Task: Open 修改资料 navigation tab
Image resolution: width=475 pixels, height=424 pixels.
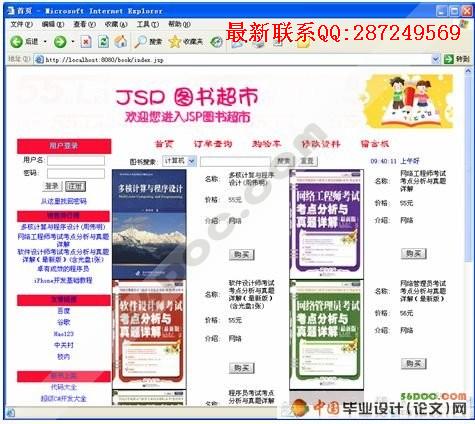Action: tap(321, 144)
